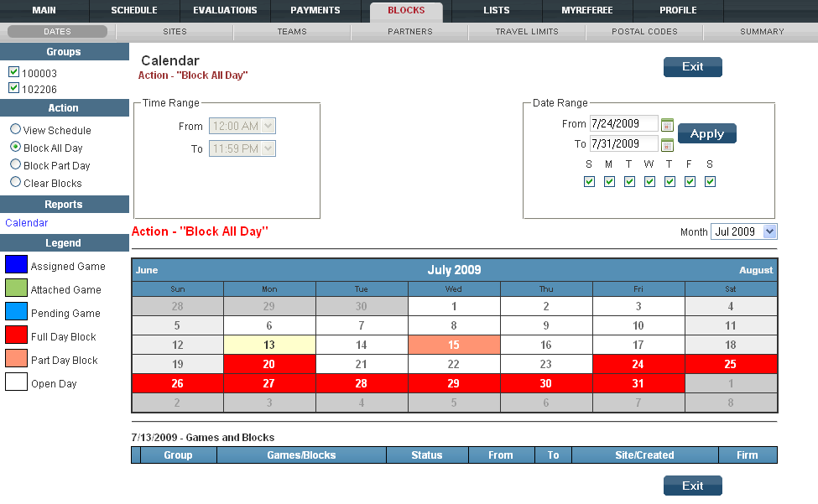Edit the Date Range From field
818x504 pixels.
tap(624, 123)
